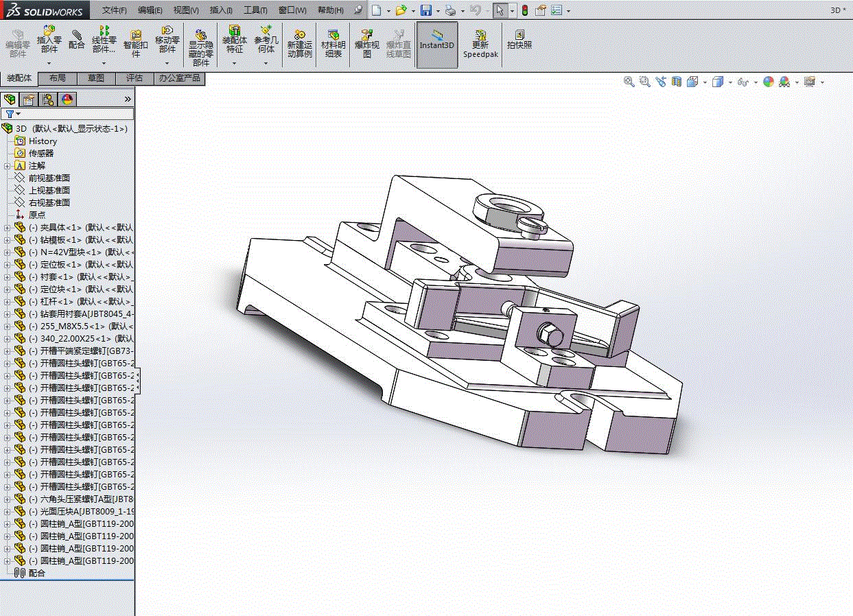853x616 pixels.
Task: Open the 视图(V) menu
Action: click(186, 10)
